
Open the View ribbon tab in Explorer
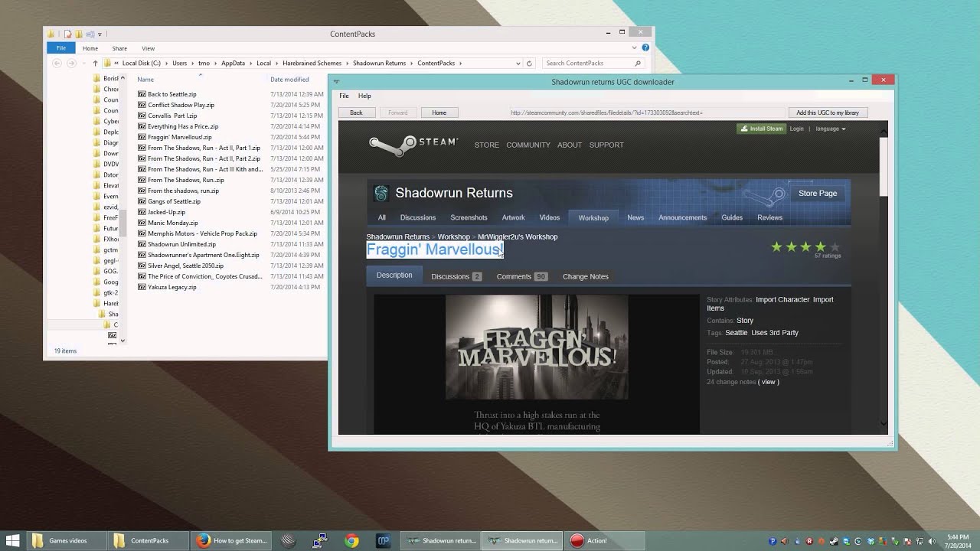[148, 48]
